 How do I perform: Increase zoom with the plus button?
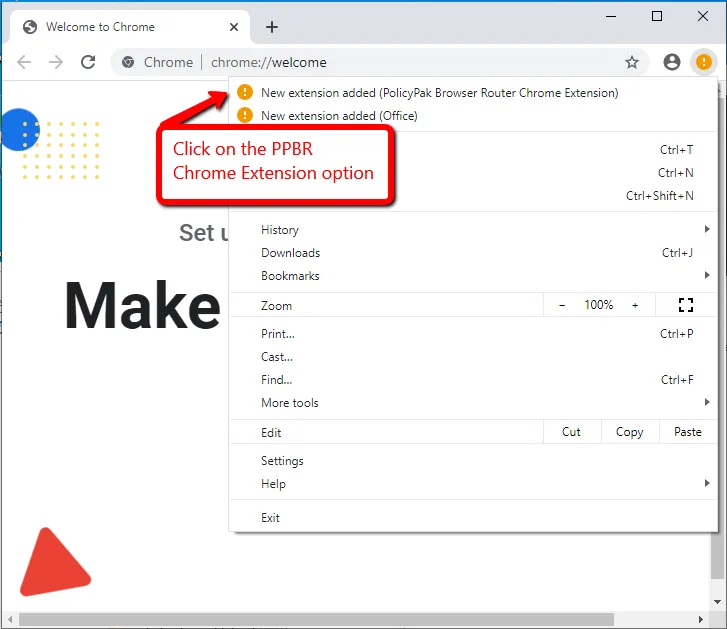click(x=635, y=305)
